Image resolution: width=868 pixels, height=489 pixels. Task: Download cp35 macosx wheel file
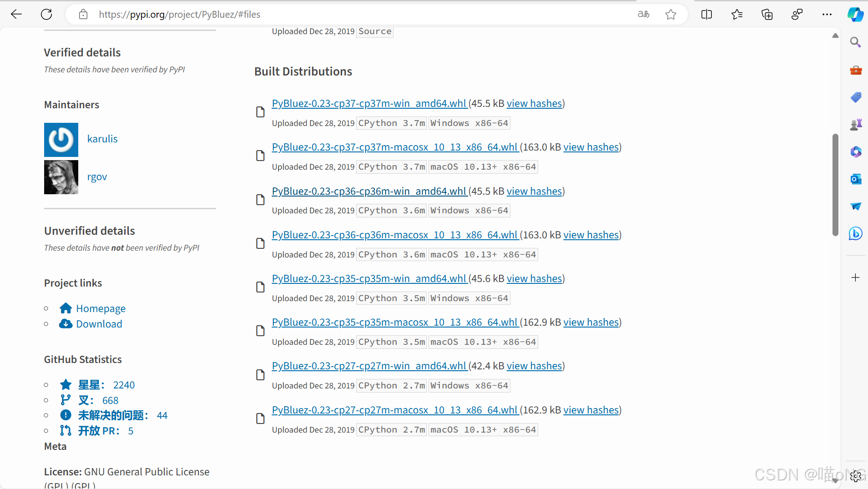[x=395, y=322]
